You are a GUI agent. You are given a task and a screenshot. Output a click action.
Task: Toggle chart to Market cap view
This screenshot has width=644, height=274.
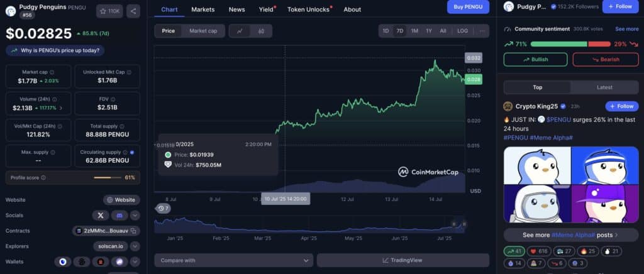(x=203, y=31)
